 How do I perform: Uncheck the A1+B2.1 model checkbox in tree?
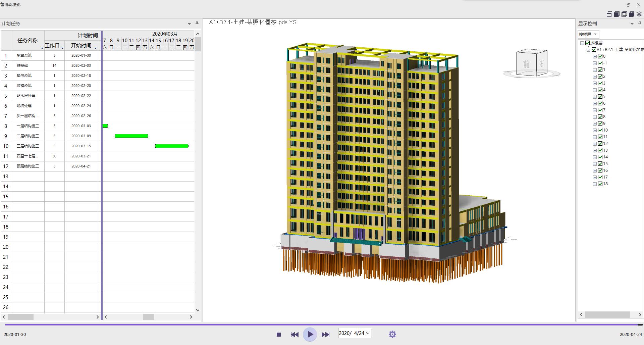[x=594, y=50]
